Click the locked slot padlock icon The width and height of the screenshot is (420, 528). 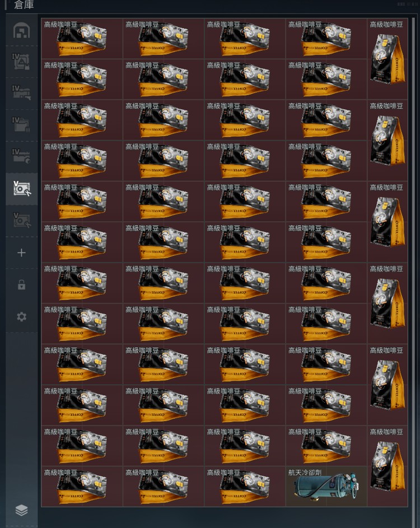coord(21,284)
